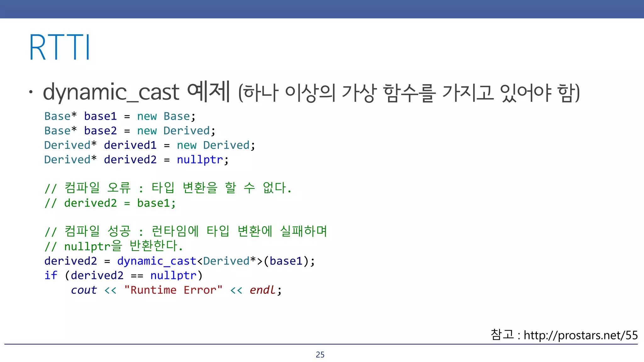
Task: Click the RTTI slide title
Action: coord(60,47)
